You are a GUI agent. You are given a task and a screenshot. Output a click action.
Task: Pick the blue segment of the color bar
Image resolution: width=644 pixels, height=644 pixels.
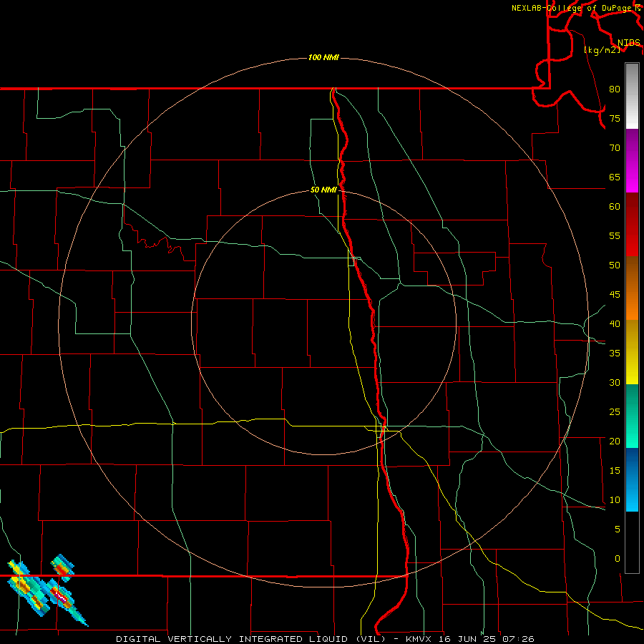(632, 479)
